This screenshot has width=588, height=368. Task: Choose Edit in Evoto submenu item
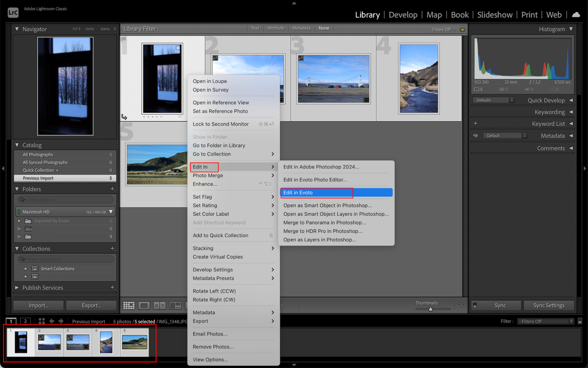(x=336, y=192)
